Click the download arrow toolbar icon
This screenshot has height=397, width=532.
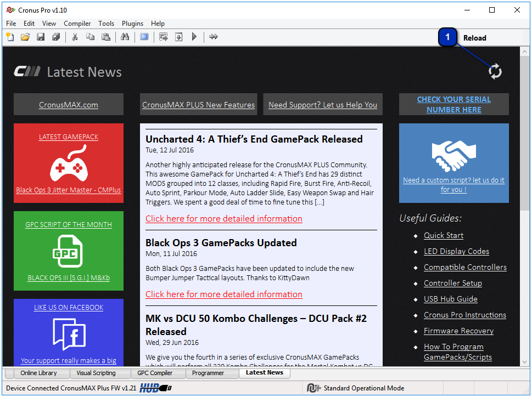pyautogui.click(x=179, y=37)
